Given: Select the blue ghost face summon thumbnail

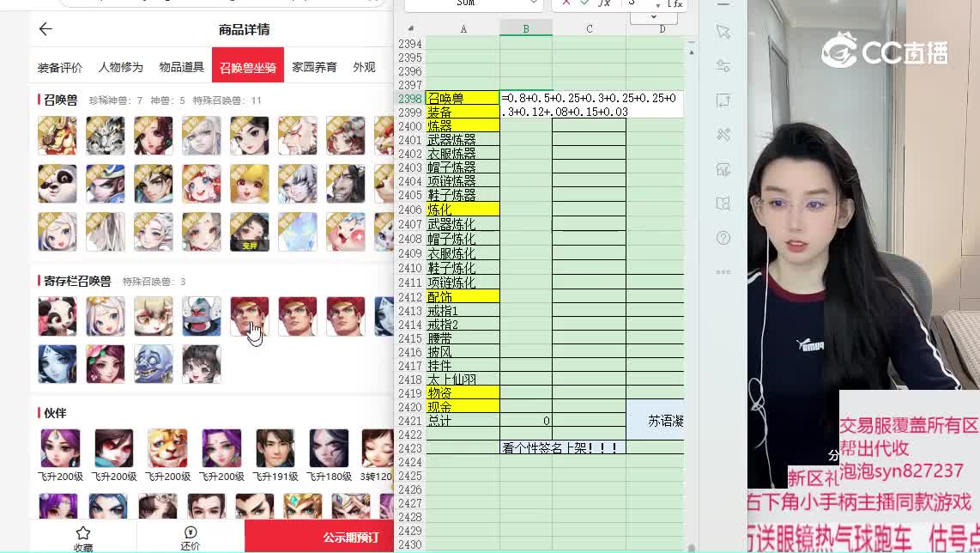Looking at the screenshot, I should [153, 364].
